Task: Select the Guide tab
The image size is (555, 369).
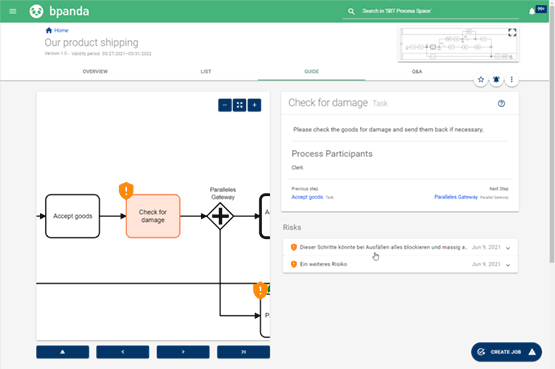Action: tap(311, 71)
